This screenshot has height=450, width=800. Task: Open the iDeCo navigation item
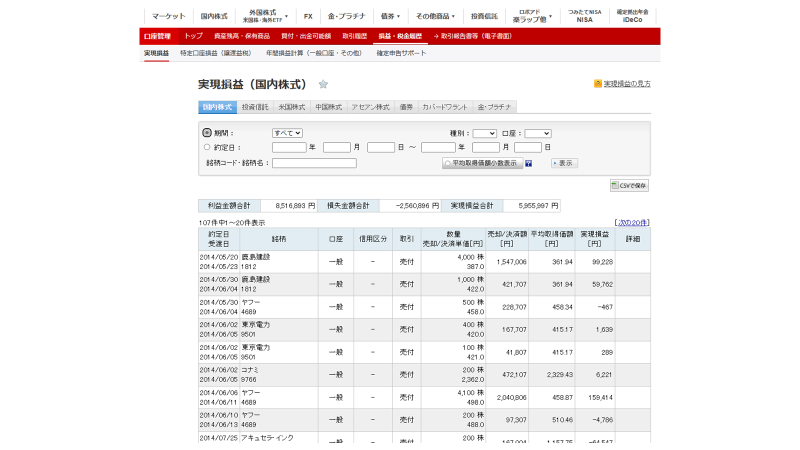(632, 16)
